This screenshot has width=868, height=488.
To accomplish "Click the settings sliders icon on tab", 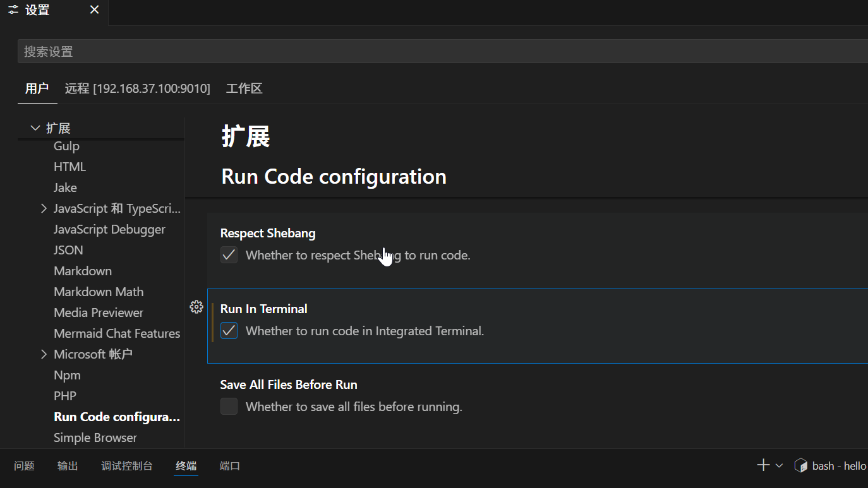I will click(13, 10).
